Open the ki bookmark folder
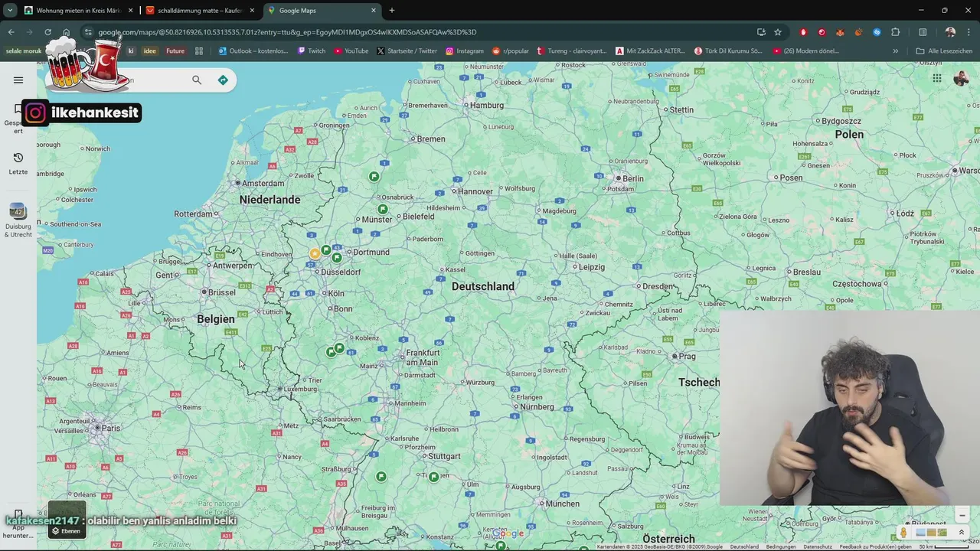 (x=131, y=51)
